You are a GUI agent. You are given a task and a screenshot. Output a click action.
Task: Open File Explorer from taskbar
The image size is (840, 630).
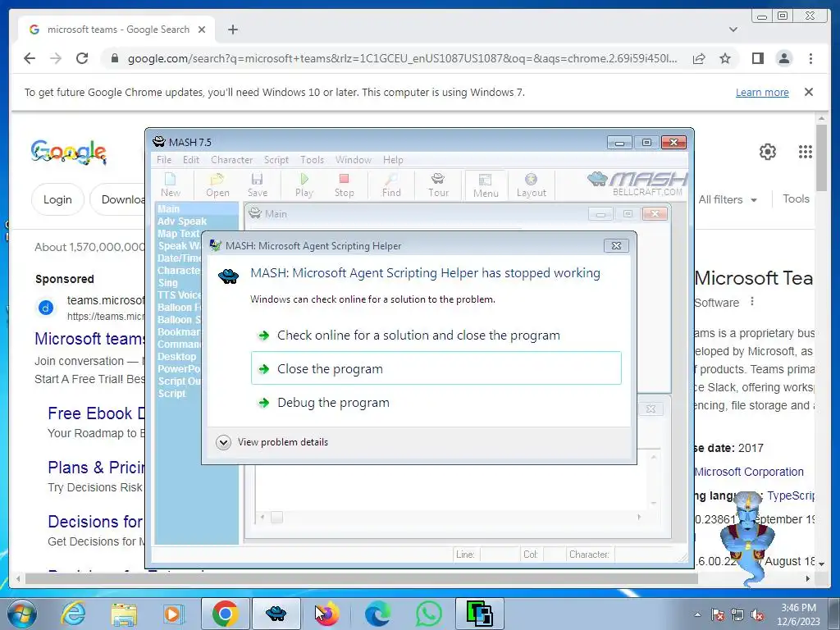(123, 614)
